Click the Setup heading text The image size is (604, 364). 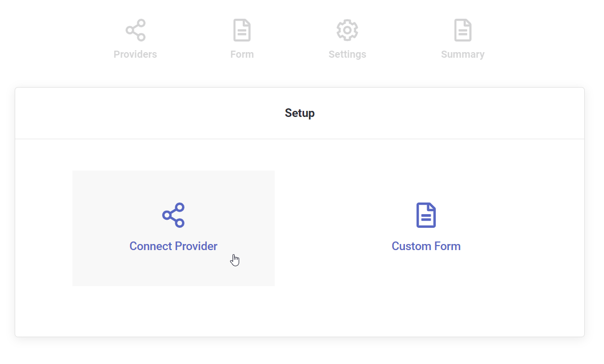click(299, 113)
